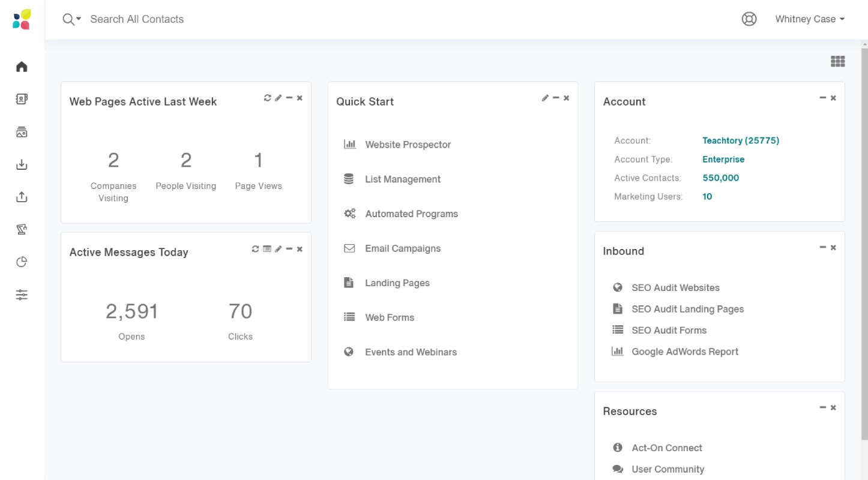
Task: Click the help lifebuoy icon
Action: [749, 19]
